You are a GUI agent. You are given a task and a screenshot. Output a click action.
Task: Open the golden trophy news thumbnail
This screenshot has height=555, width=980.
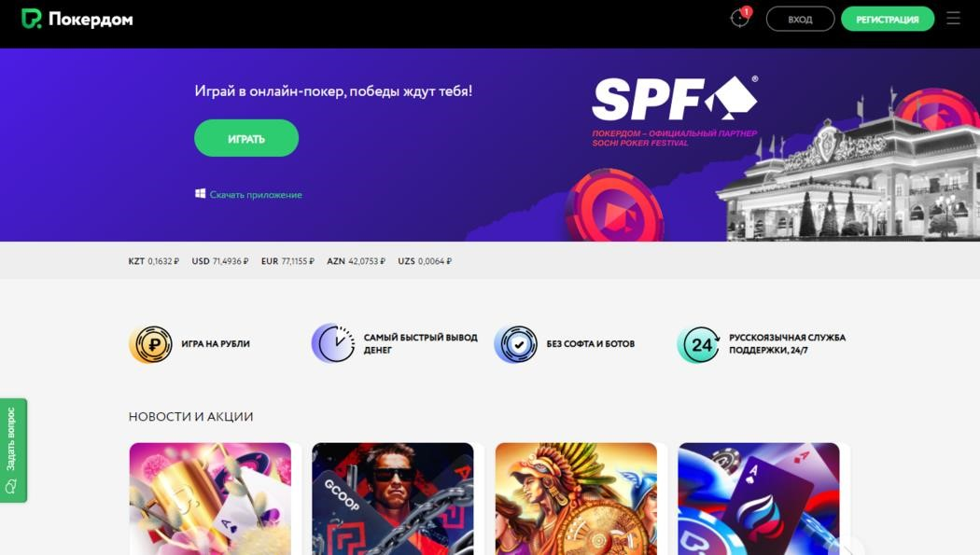pos(210,499)
